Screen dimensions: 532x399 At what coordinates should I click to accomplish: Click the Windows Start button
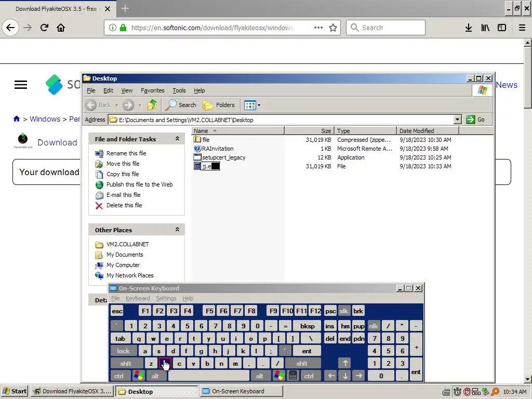pyautogui.click(x=15, y=391)
